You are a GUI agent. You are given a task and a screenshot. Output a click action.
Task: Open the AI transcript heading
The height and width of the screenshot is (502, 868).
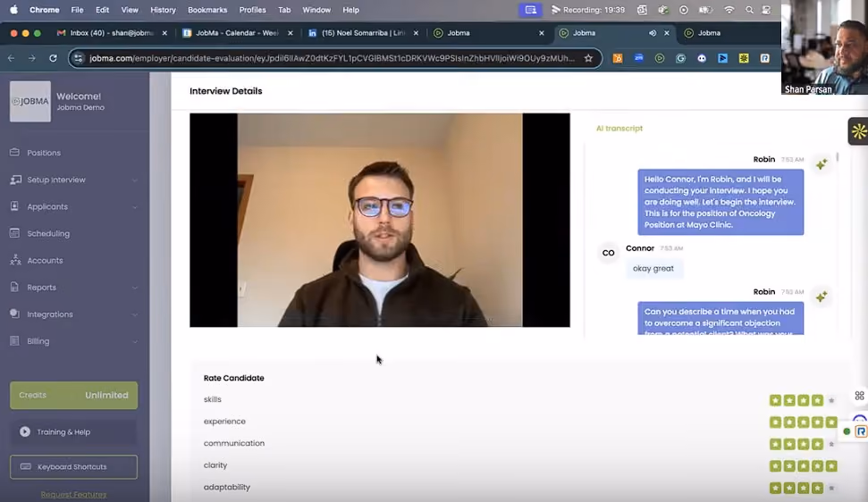click(x=619, y=129)
